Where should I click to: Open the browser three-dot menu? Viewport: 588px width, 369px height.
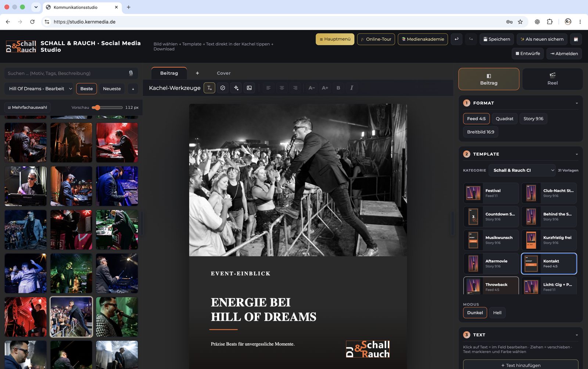580,22
